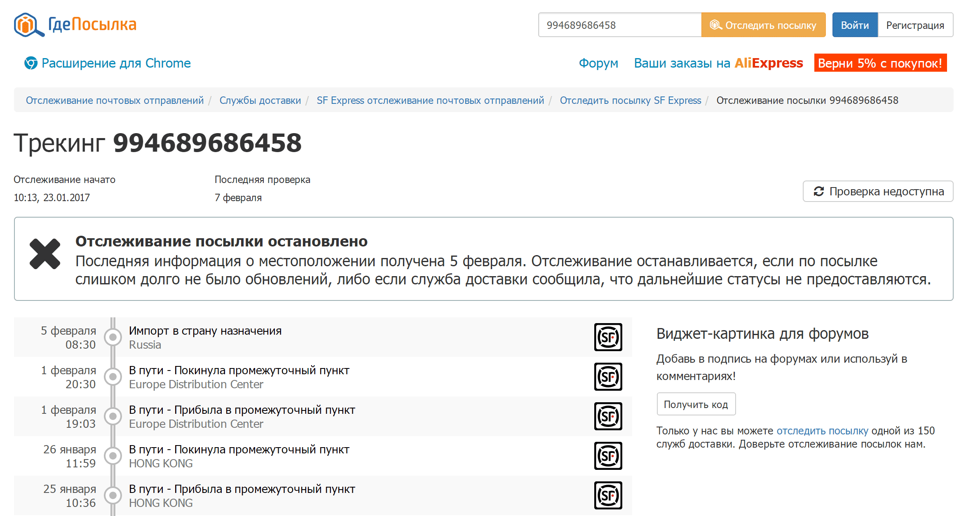
Task: Click the timeline marker for 1 февраля 19:03
Action: click(x=113, y=416)
